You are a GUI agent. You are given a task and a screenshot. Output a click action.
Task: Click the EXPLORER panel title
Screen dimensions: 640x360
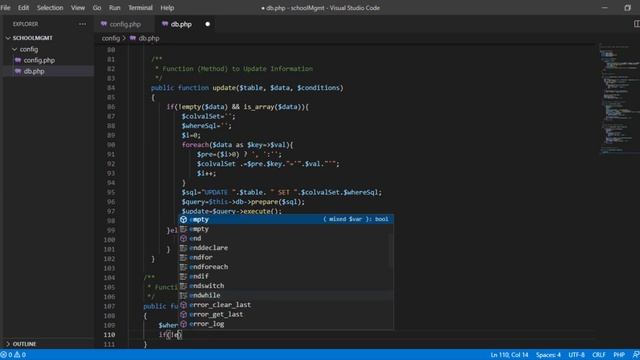(25, 24)
